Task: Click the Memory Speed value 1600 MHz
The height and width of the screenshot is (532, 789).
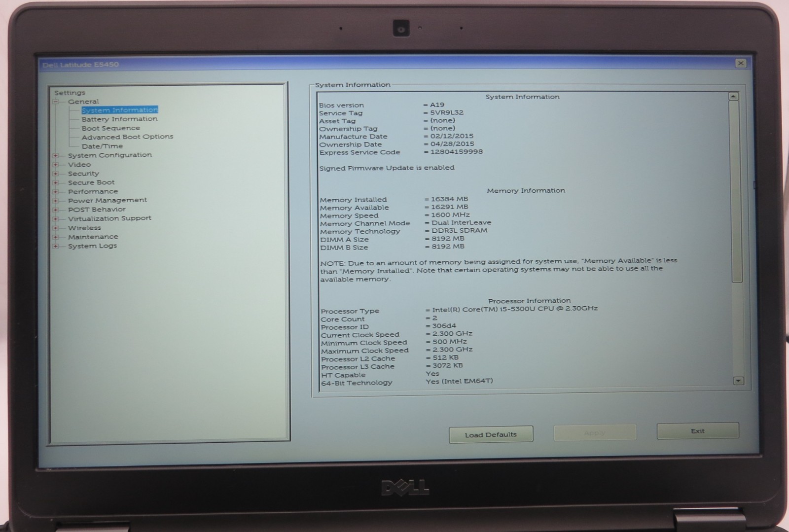Action: tap(451, 215)
